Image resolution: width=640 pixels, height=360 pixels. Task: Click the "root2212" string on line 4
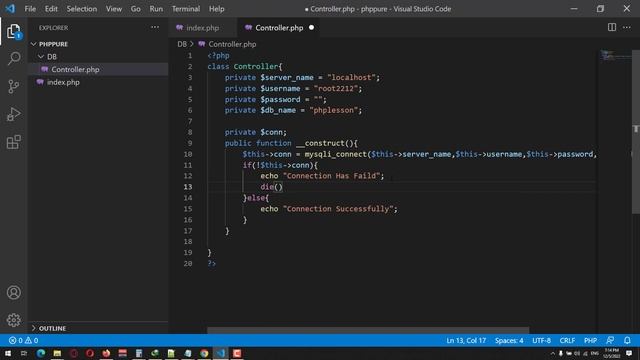click(x=336, y=88)
